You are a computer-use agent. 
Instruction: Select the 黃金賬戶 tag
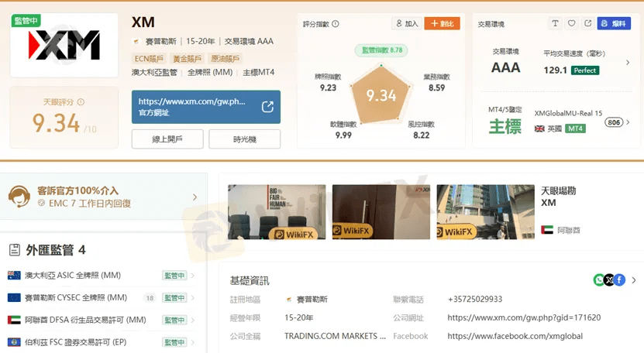(x=187, y=59)
